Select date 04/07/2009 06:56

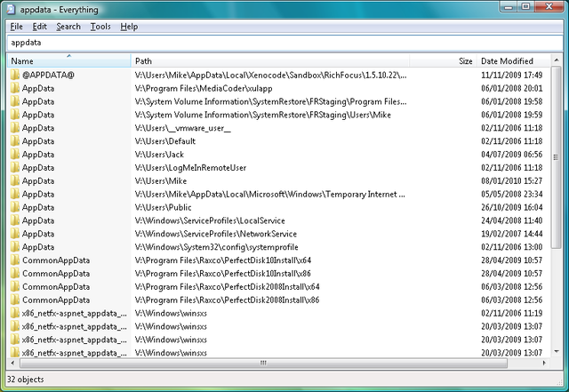point(512,155)
